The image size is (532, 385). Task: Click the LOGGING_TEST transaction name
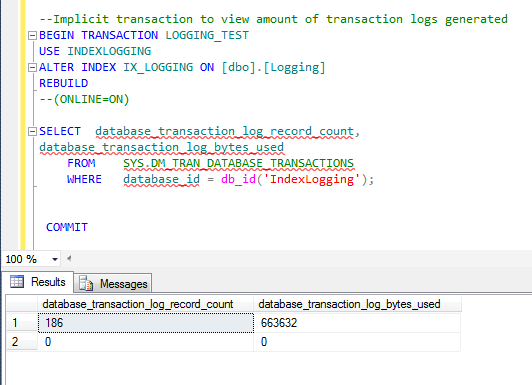[207, 36]
